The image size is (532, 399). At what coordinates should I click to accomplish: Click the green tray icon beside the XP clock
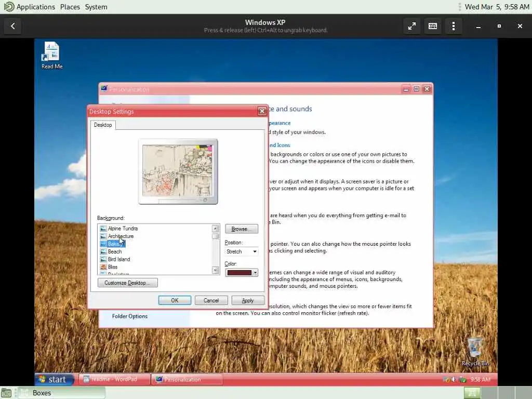pos(463,379)
